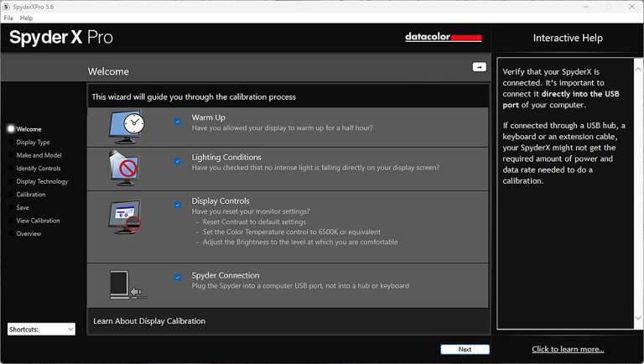This screenshot has width=644, height=364.
Task: Click the Warm Up clock monitor icon
Action: [127, 127]
